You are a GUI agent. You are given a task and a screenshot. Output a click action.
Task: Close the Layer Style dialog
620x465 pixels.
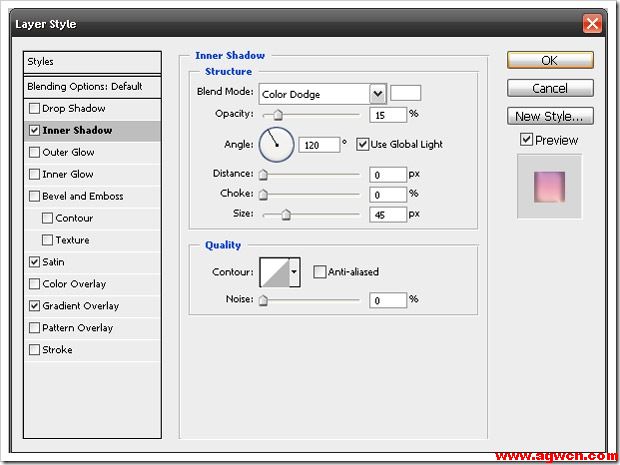coord(593,23)
